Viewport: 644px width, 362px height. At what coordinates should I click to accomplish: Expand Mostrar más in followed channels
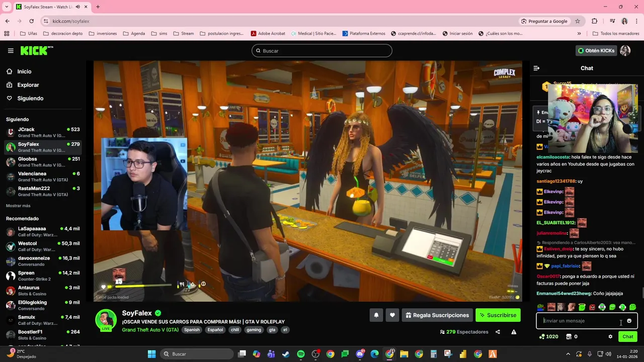pyautogui.click(x=18, y=206)
